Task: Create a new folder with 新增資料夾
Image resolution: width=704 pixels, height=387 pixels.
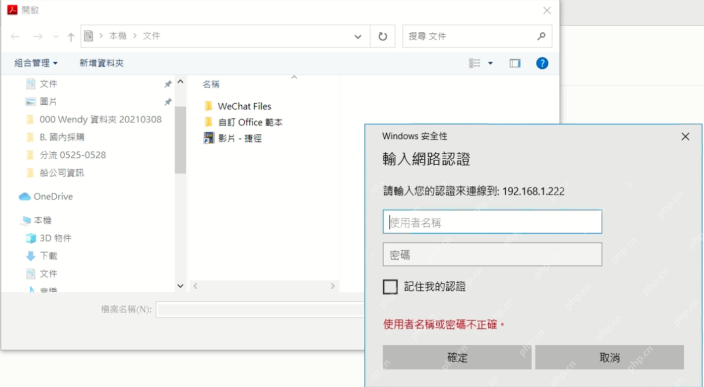Action: tap(101, 63)
